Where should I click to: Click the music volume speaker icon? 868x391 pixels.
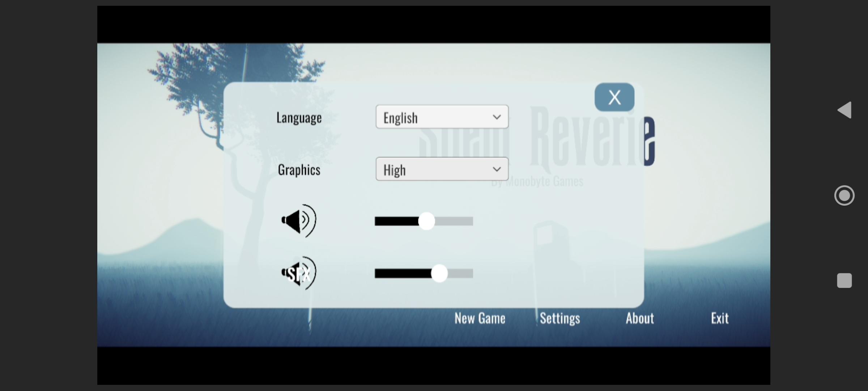coord(299,220)
